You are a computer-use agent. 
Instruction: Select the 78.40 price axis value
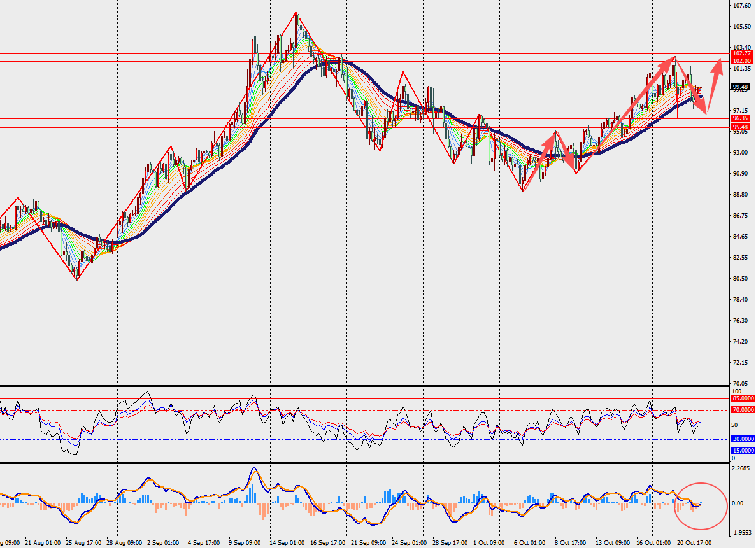point(741,300)
